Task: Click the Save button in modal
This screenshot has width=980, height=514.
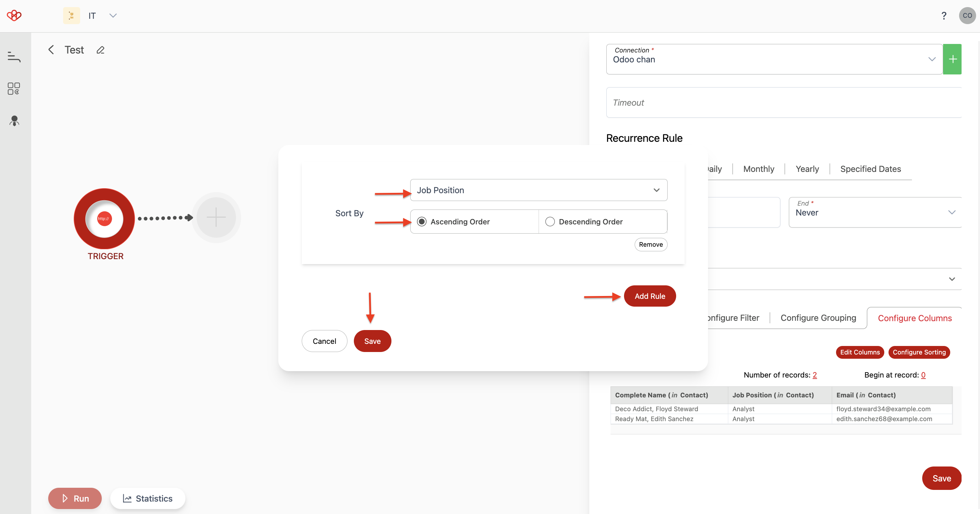Action: tap(372, 340)
